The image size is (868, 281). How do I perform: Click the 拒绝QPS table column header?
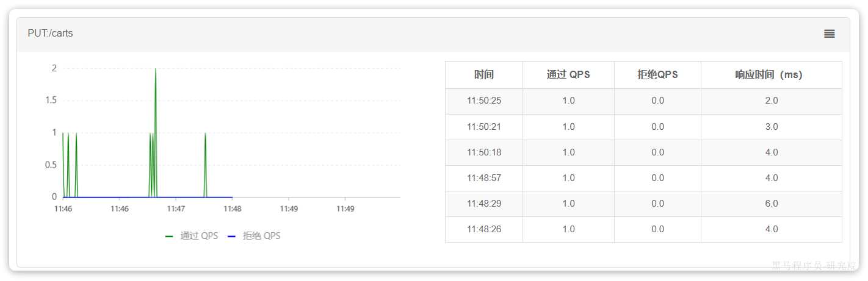click(x=657, y=75)
